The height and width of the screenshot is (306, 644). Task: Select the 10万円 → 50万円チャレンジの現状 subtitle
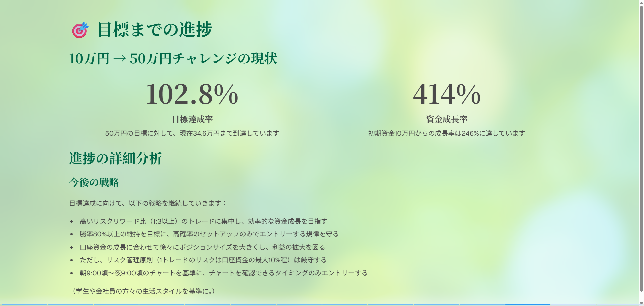(x=173, y=59)
